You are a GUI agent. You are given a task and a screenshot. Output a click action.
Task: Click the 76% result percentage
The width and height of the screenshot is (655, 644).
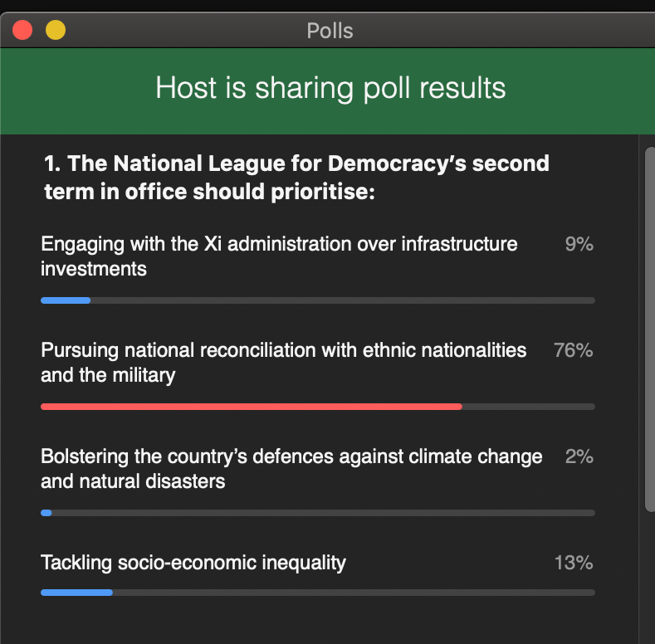click(573, 351)
